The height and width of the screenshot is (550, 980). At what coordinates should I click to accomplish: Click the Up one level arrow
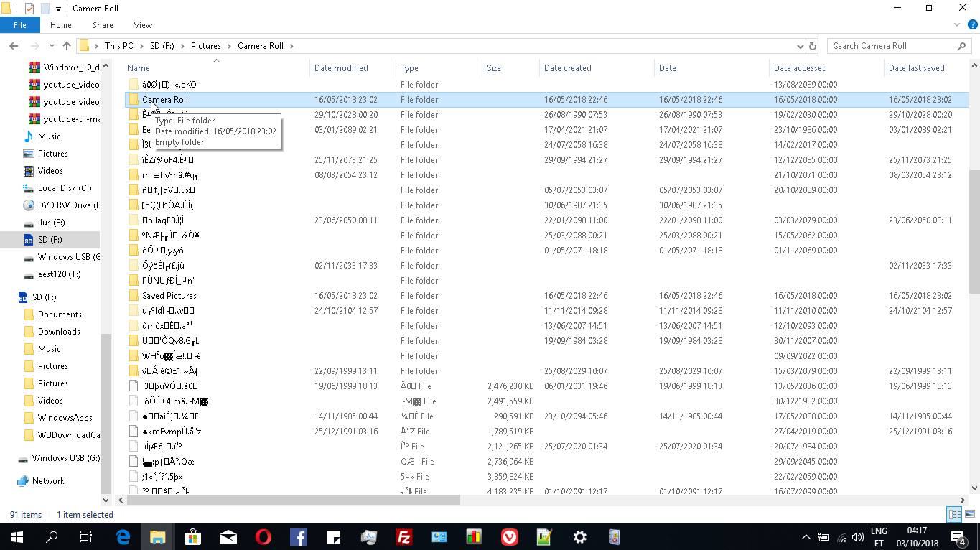pyautogui.click(x=67, y=46)
